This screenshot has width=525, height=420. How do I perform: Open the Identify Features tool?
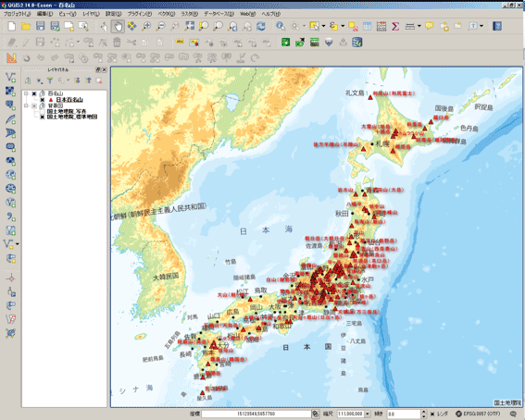281,27
